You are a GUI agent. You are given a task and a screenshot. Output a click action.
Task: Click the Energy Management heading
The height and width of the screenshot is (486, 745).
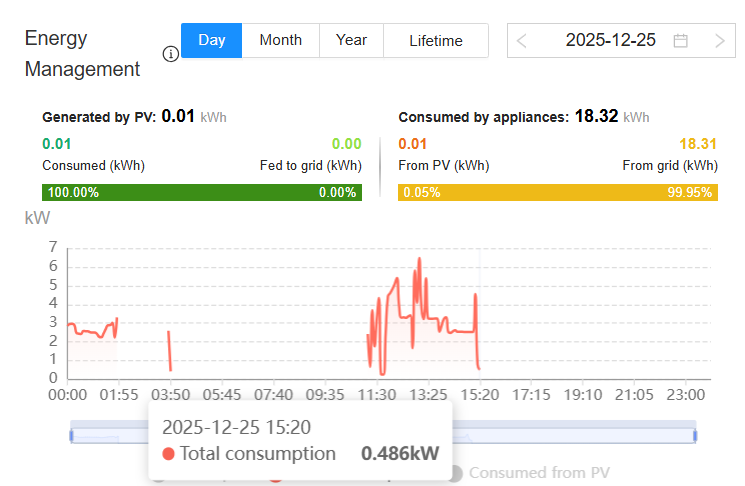tap(82, 54)
